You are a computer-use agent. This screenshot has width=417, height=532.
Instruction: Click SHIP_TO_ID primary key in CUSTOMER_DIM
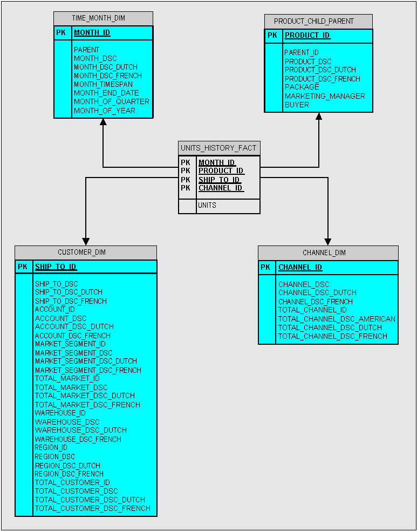56,267
